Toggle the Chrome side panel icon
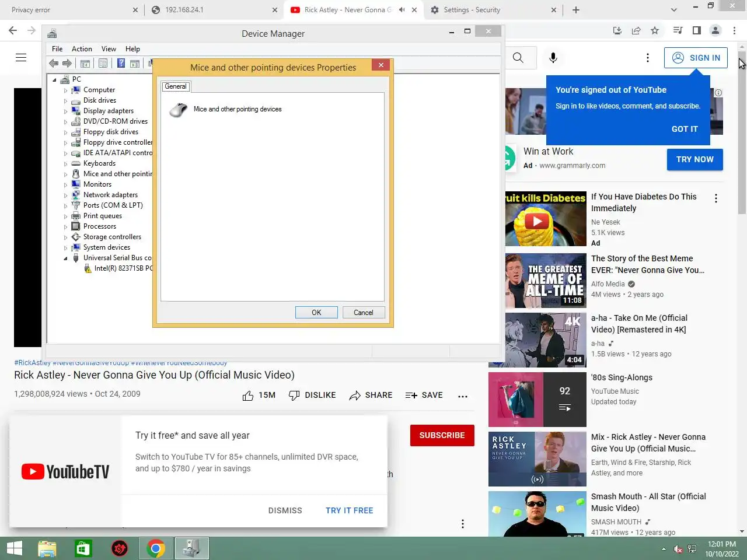 pyautogui.click(x=696, y=30)
